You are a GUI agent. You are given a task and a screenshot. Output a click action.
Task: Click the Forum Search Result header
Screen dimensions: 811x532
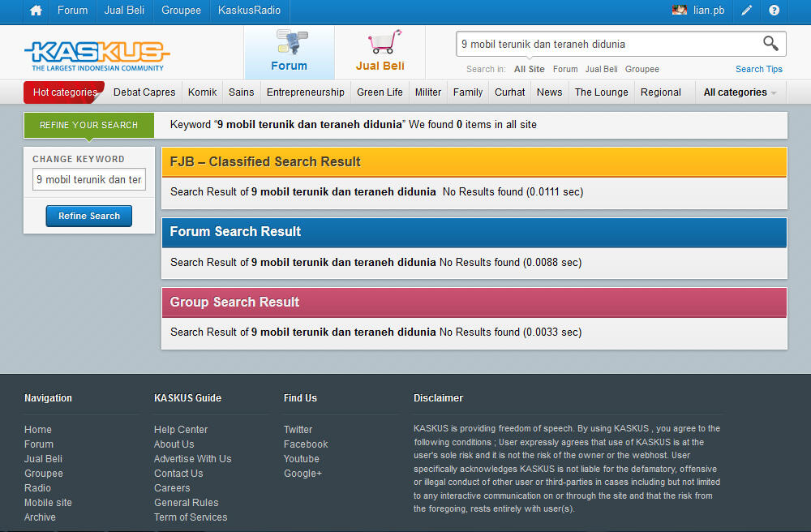[474, 232]
